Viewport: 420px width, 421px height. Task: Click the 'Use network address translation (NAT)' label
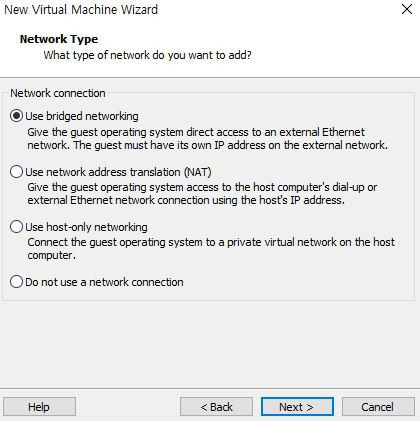[118, 172]
